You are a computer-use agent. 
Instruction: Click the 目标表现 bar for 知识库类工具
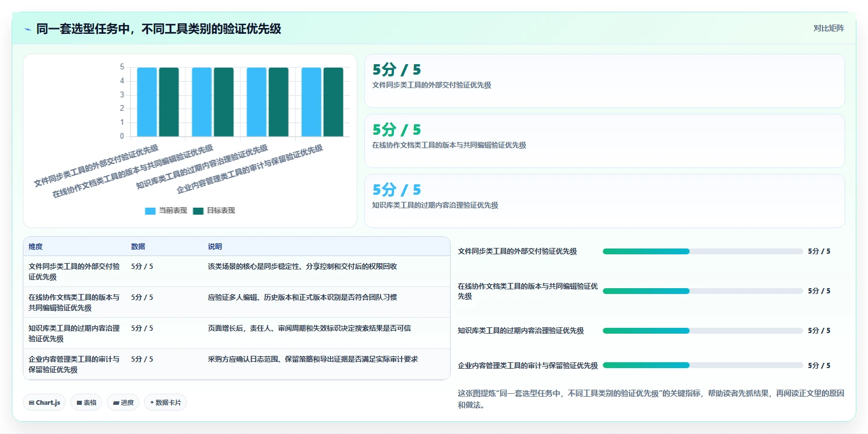279,102
